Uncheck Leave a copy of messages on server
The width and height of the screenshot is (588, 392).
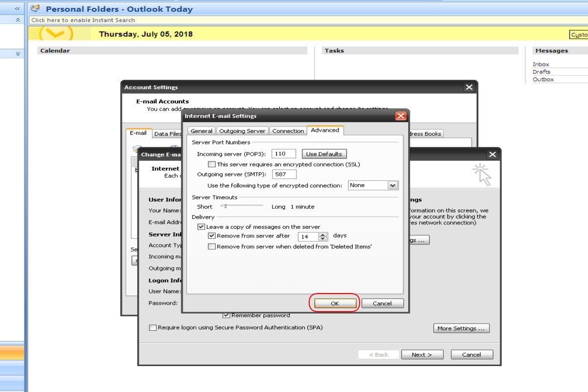click(201, 227)
